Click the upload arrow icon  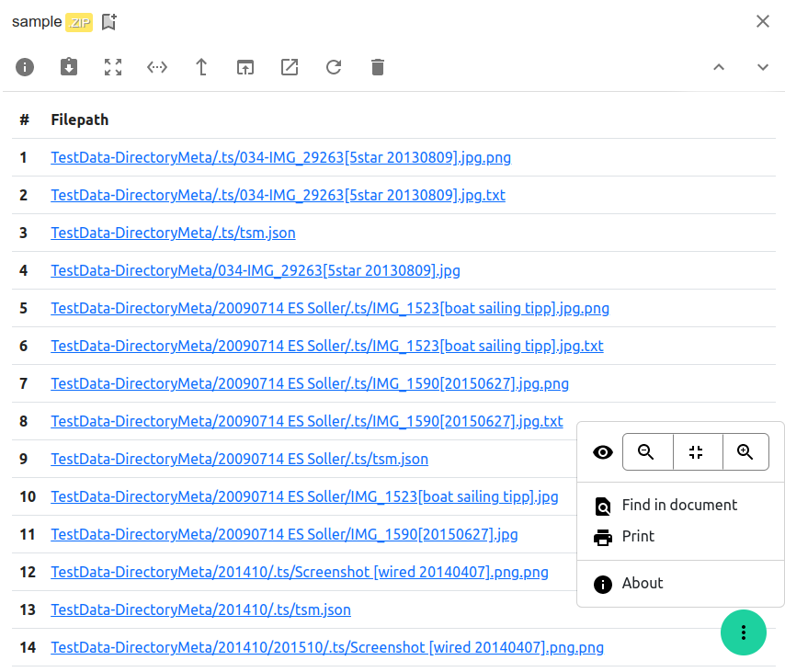click(200, 67)
